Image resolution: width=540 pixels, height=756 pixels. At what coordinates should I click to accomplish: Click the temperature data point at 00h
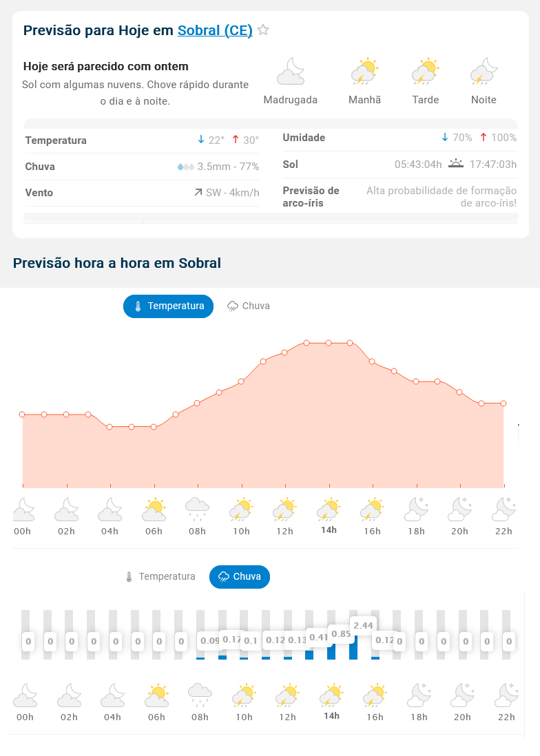coord(22,414)
